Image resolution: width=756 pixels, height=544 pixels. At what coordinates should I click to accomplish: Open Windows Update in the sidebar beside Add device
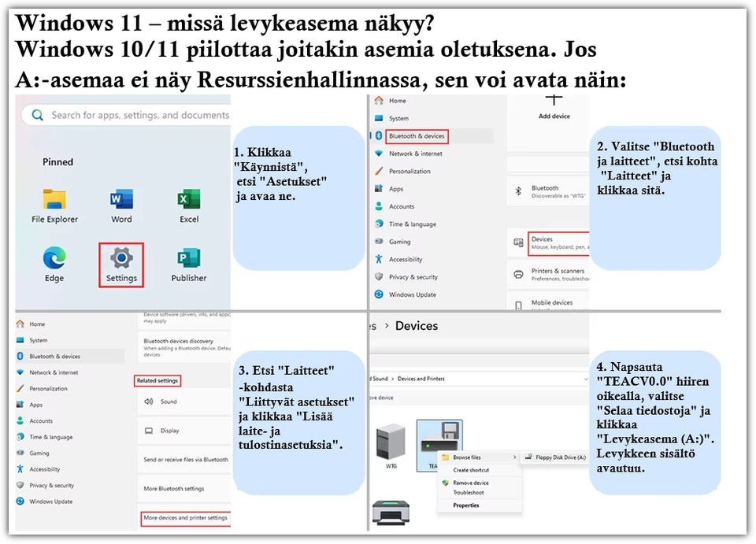coord(412,294)
